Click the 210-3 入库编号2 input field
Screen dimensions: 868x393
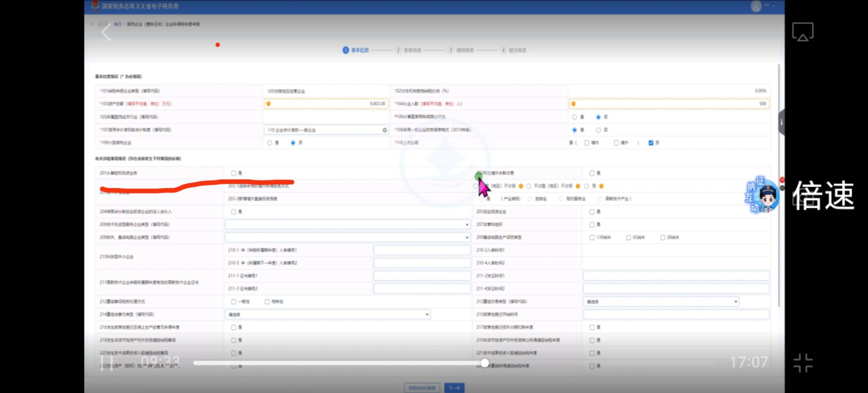422,263
